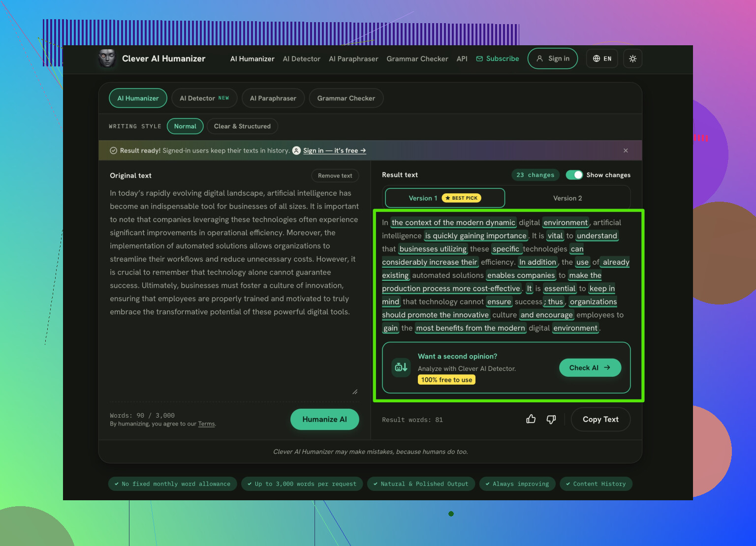Click the Check AI button
The width and height of the screenshot is (756, 546).
point(590,367)
